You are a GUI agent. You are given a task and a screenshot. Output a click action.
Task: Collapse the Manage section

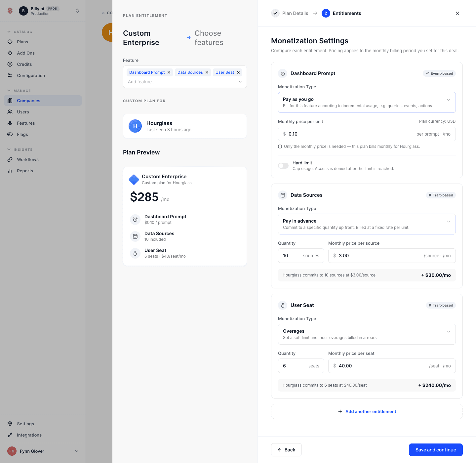tap(9, 91)
